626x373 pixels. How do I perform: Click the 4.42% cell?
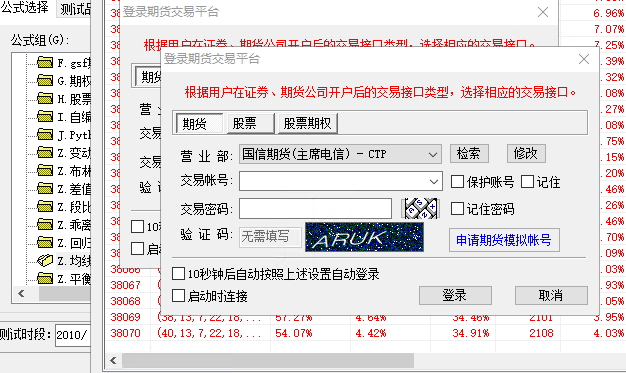click(x=371, y=333)
